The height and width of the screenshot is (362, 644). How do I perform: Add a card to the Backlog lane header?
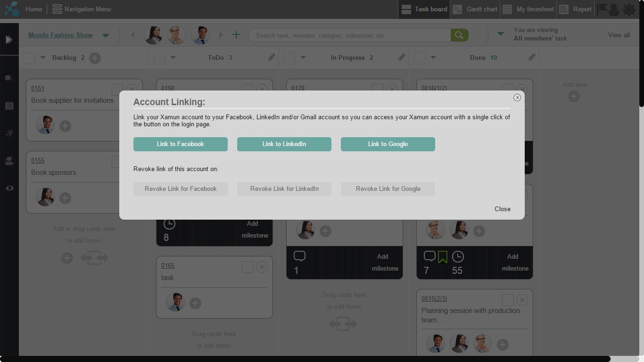(95, 58)
